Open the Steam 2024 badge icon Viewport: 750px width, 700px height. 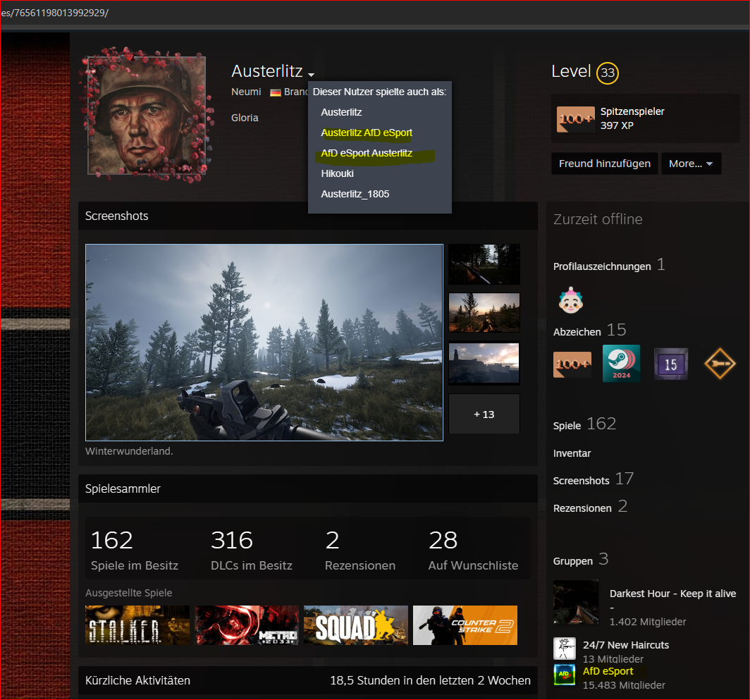pos(621,364)
